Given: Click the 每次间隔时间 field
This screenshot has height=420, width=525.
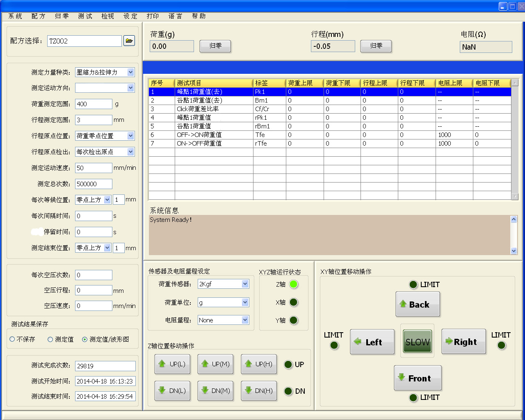Looking at the screenshot, I should 94,216.
